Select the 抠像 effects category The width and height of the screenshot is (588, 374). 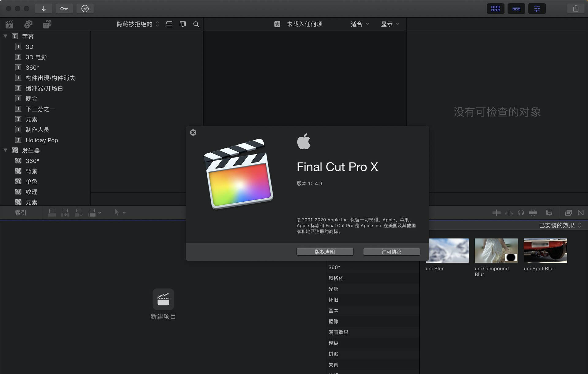pos(373,322)
